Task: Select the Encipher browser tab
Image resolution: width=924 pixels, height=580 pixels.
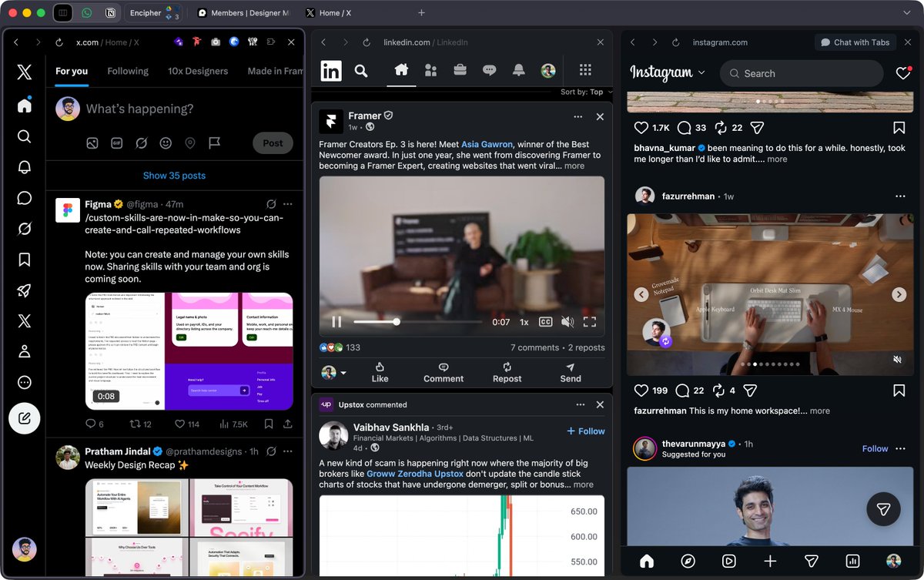Action: (x=156, y=13)
